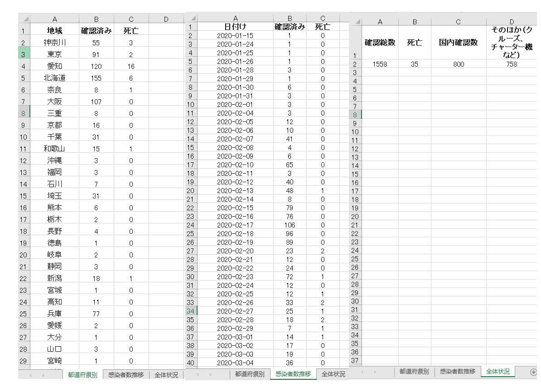541x392 pixels.
Task: Select column D header in the prefecture sheet
Action: click(x=166, y=19)
